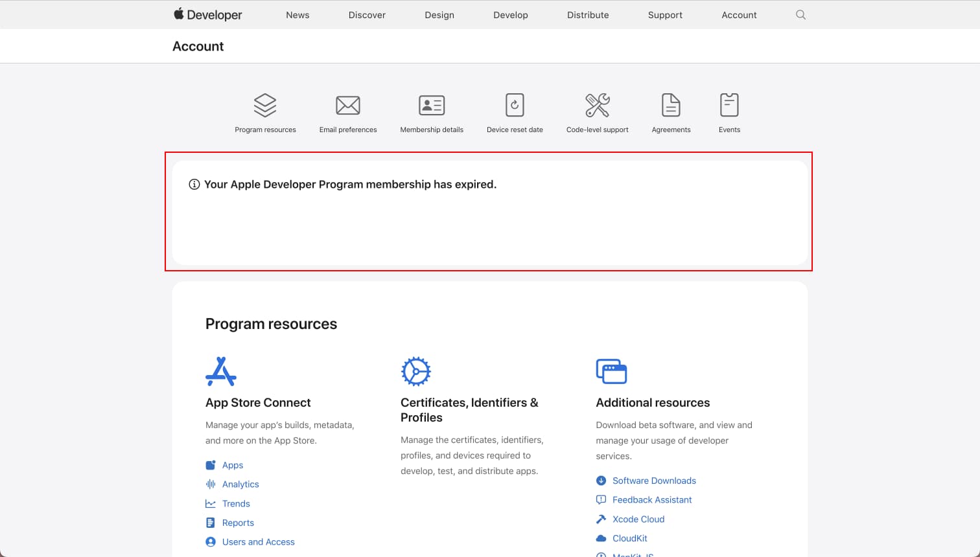Open Code-level support tools icon
Screen dimensions: 980x557
click(x=597, y=105)
